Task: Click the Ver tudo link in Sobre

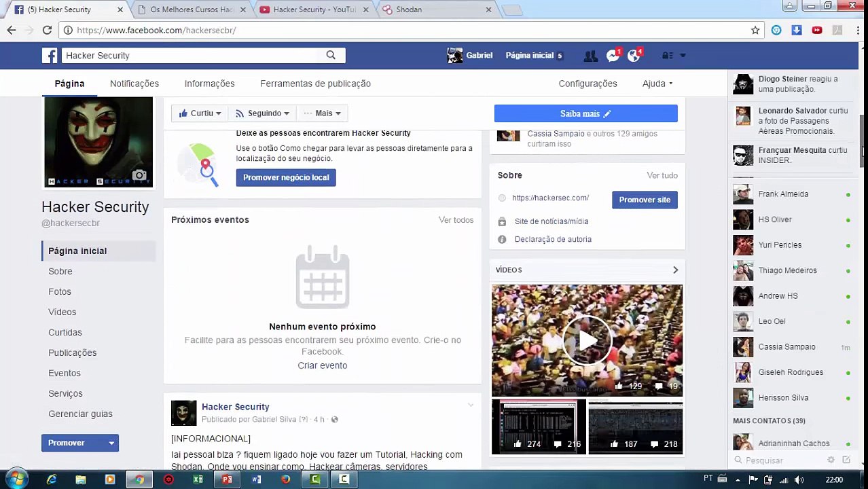Action: (x=662, y=175)
